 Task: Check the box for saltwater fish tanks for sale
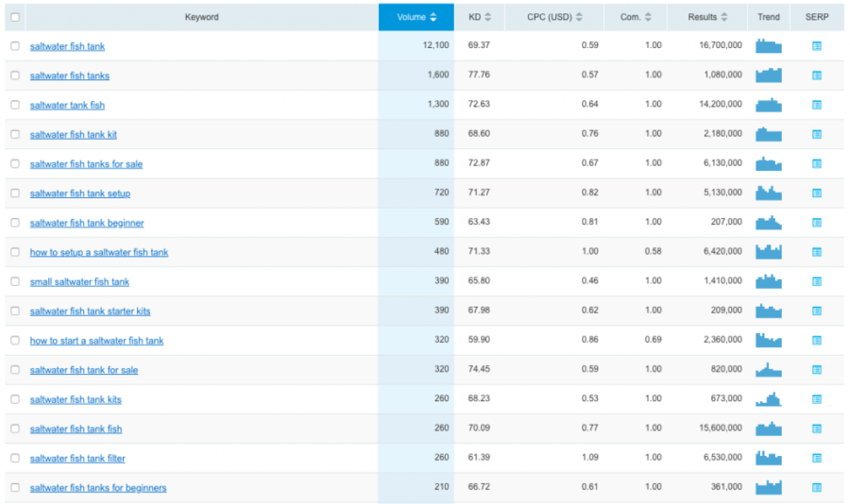pos(15,163)
